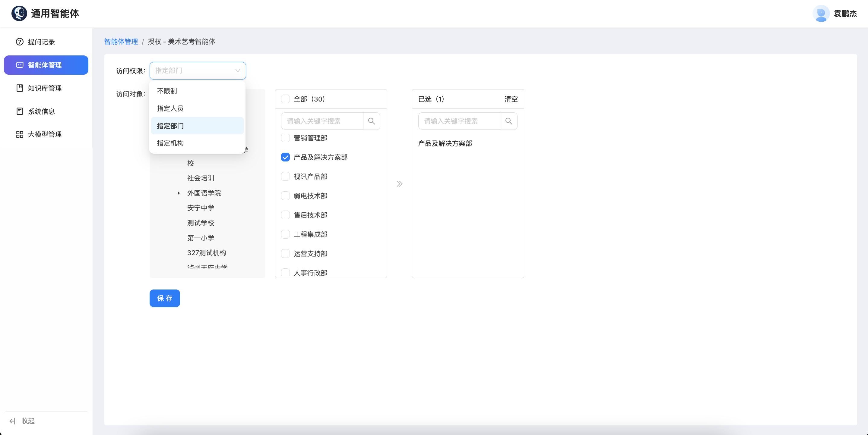Image resolution: width=868 pixels, height=435 pixels.
Task: Choose 指定机构 option in dropdown
Action: [170, 143]
